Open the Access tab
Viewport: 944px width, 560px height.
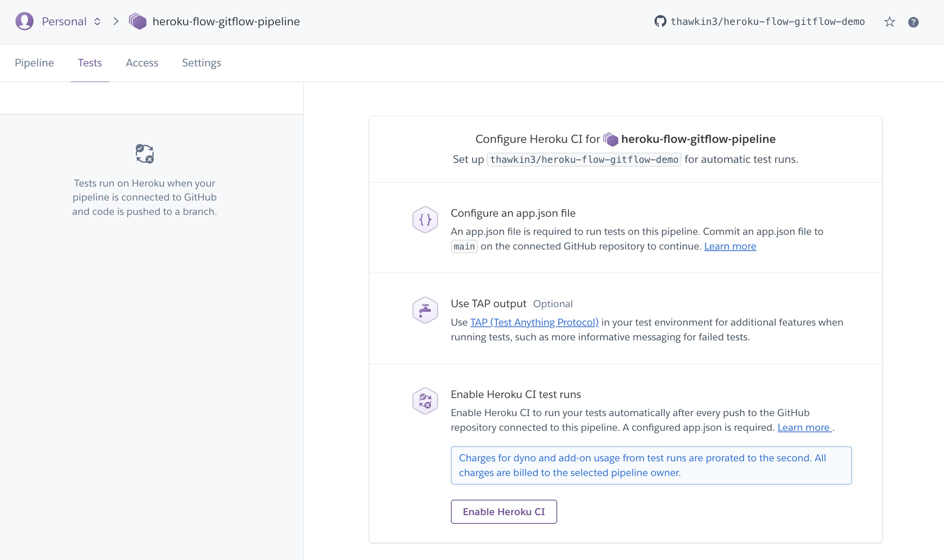tap(142, 63)
